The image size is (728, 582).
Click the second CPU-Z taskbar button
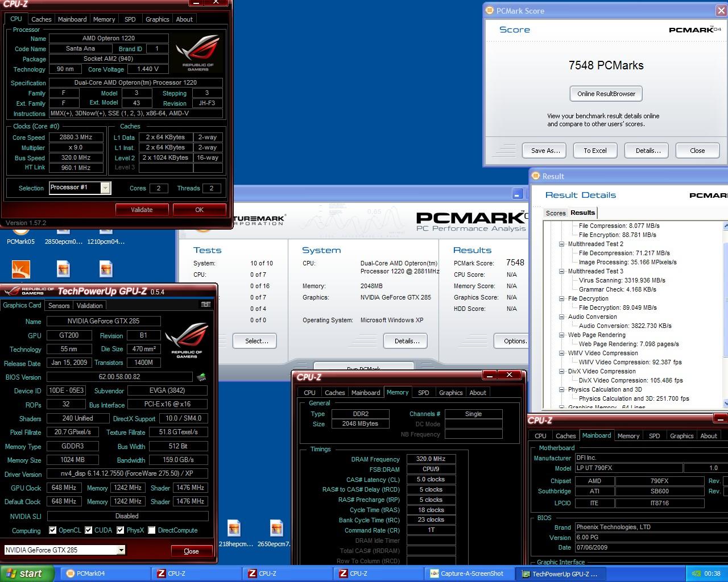pos(288,573)
